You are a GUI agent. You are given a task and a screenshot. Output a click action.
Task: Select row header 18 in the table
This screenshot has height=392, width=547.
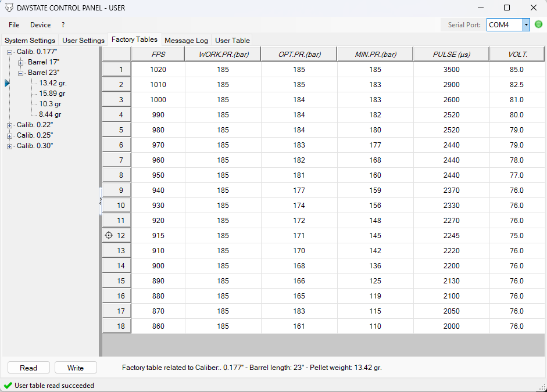[x=117, y=326]
